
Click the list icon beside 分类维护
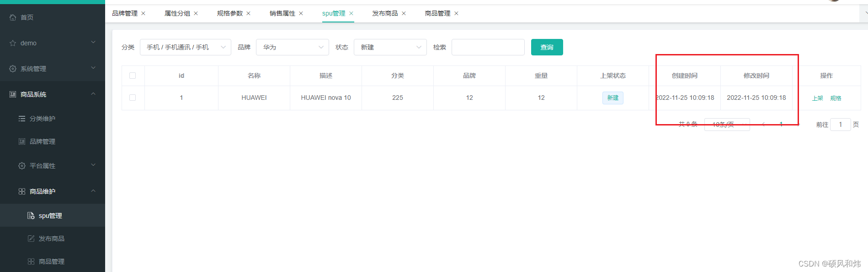click(22, 119)
